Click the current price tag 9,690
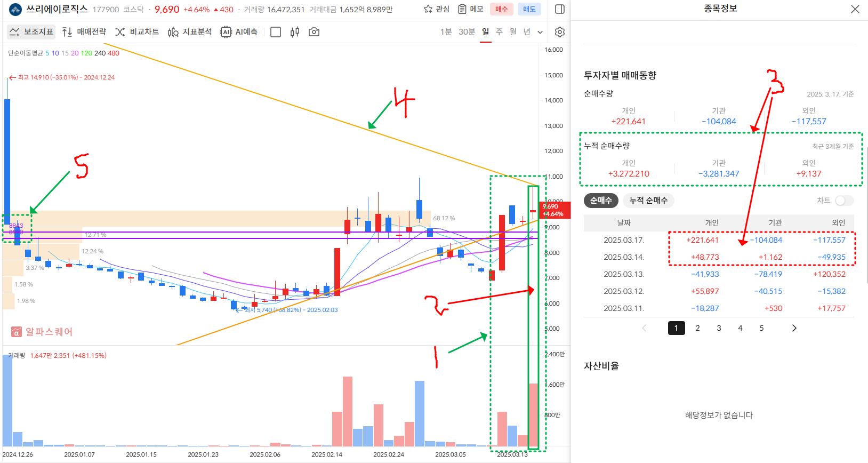The width and height of the screenshot is (868, 463). click(555, 210)
